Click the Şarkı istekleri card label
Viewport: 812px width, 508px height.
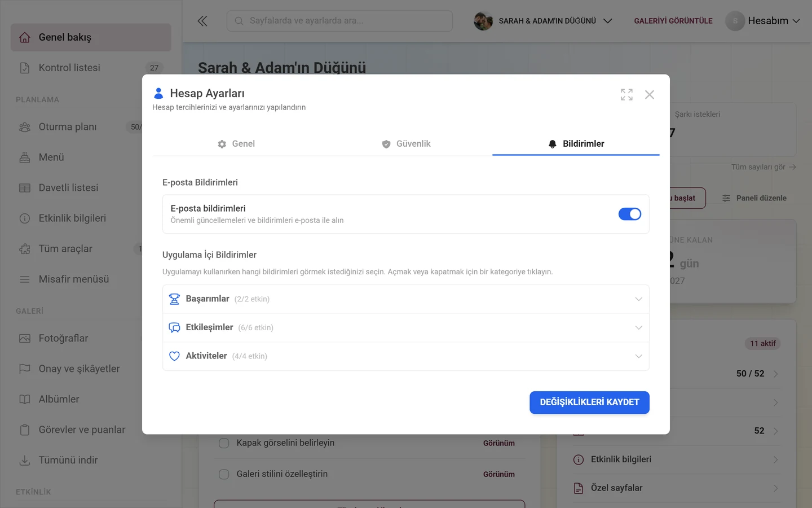tap(698, 115)
